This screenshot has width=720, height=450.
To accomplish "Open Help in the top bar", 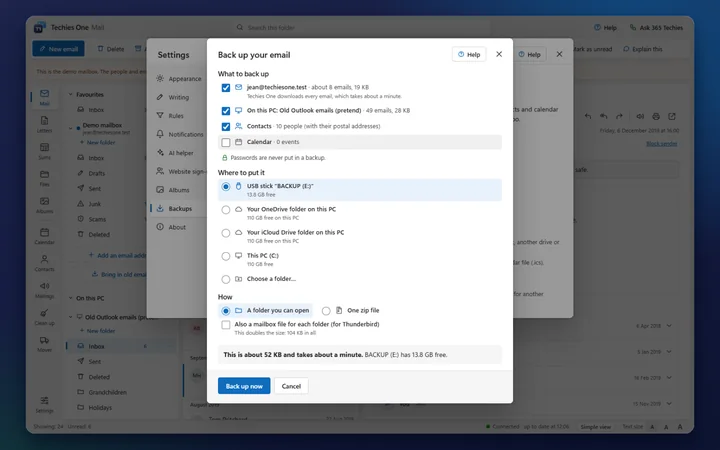I will pyautogui.click(x=605, y=28).
